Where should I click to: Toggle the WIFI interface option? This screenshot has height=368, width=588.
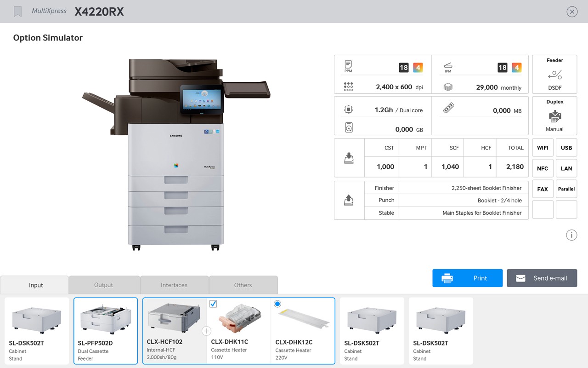[x=543, y=147]
